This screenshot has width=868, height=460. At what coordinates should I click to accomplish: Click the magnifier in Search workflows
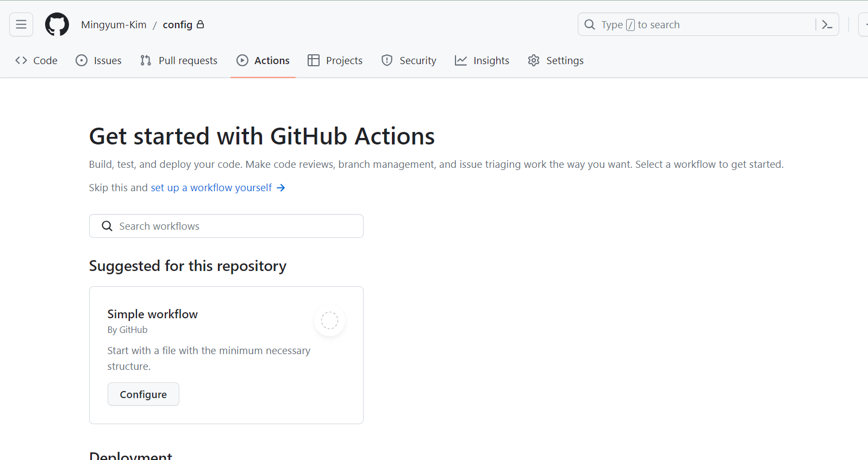coord(107,226)
